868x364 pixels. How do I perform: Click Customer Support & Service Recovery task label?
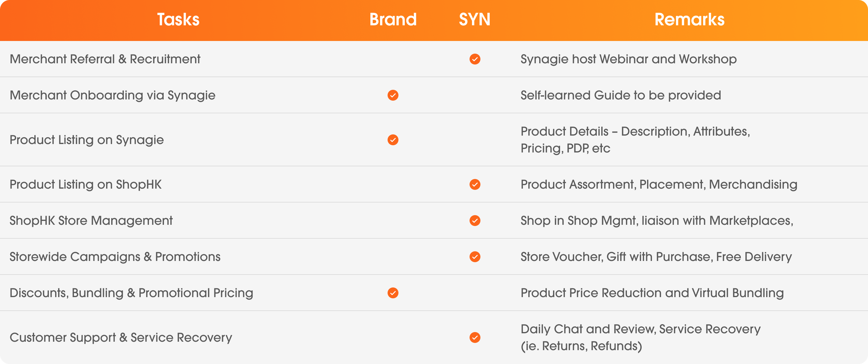point(121,337)
